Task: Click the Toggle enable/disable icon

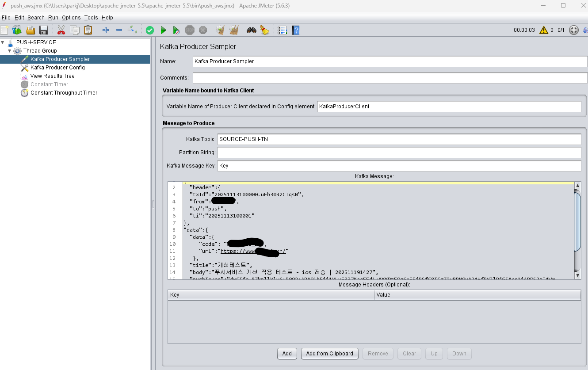Action: 132,30
